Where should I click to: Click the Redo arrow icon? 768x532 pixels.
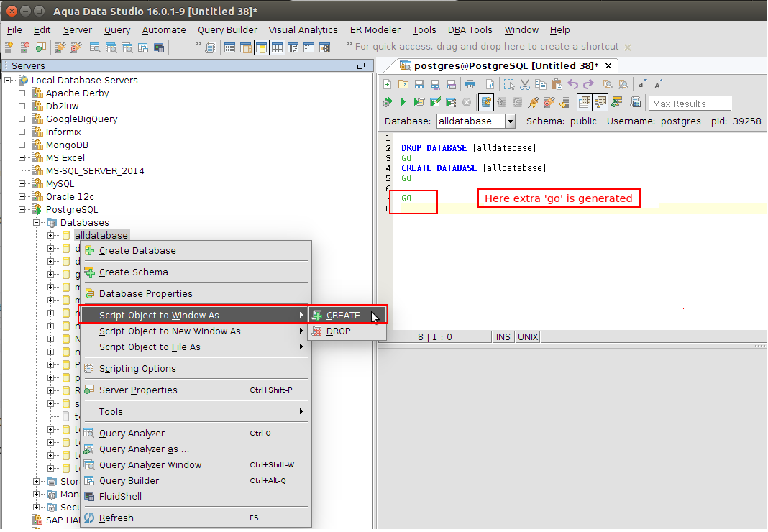588,84
